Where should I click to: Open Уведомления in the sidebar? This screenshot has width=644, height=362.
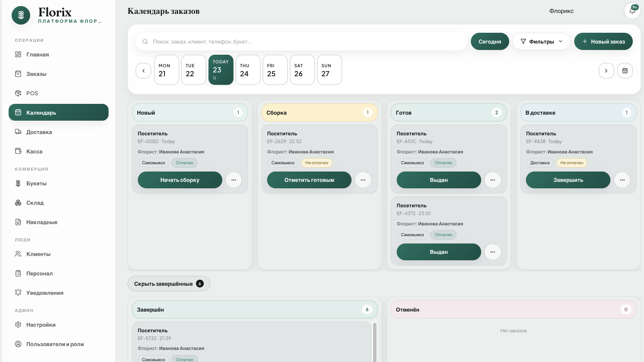coord(59,293)
